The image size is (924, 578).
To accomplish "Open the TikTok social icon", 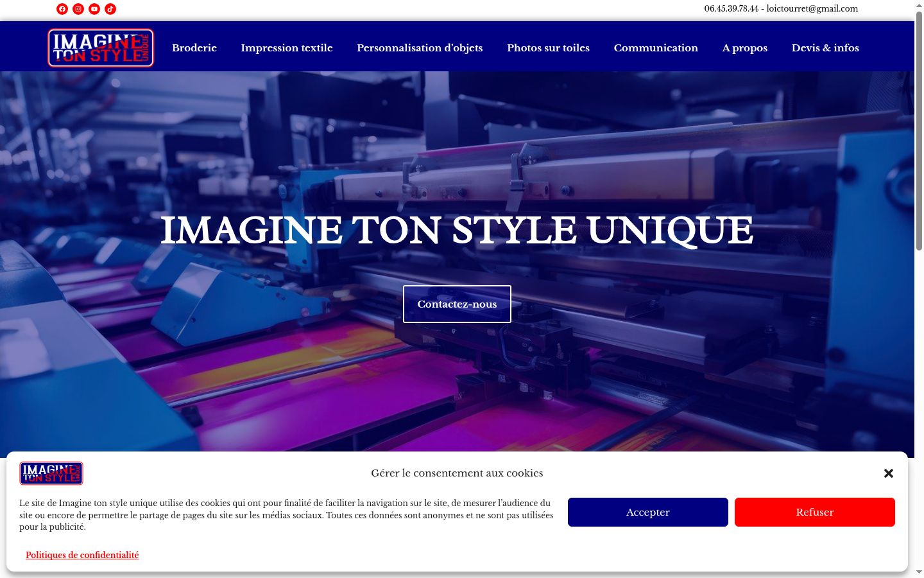I will coord(110,9).
